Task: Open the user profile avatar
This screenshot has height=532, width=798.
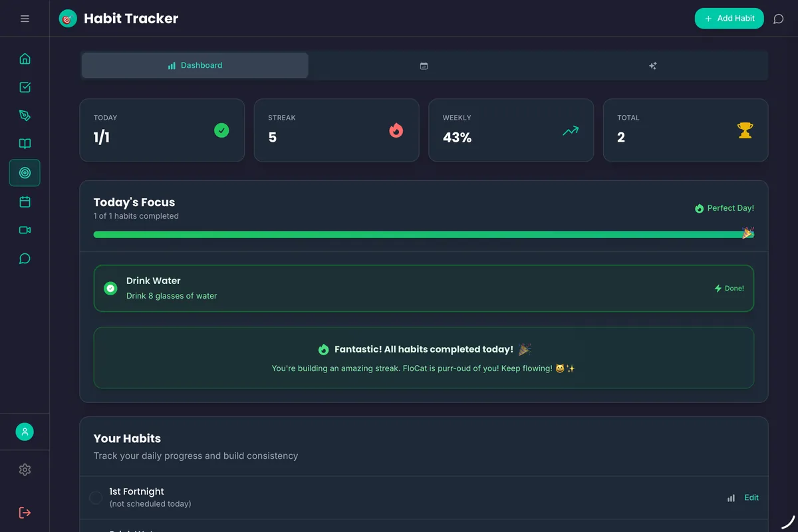Action: pyautogui.click(x=25, y=432)
